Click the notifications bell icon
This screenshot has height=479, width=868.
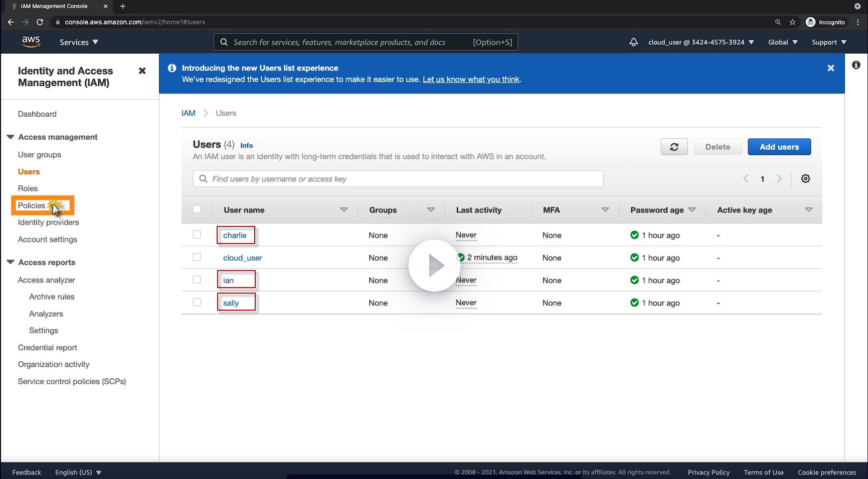[633, 42]
